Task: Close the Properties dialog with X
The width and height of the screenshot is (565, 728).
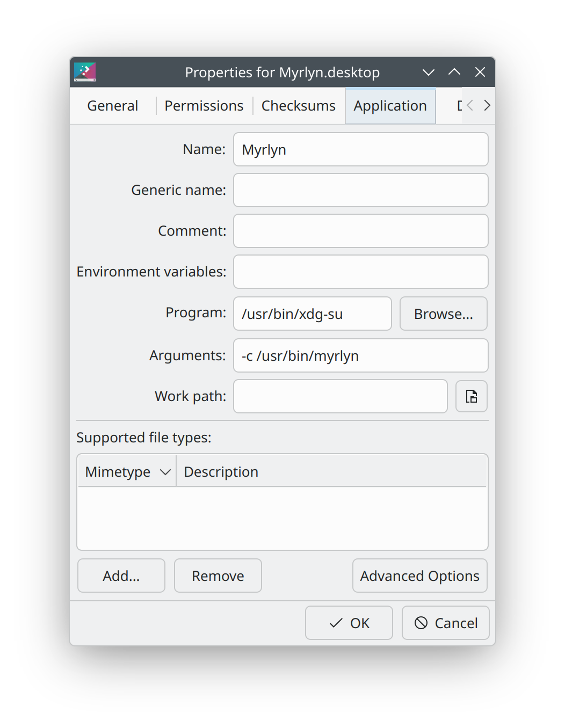Action: coord(480,72)
